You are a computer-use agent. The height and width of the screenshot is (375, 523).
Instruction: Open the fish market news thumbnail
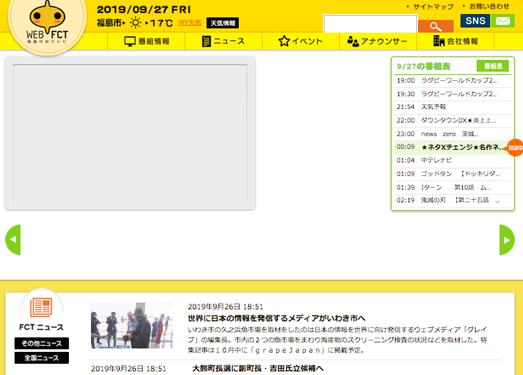pyautogui.click(x=132, y=325)
